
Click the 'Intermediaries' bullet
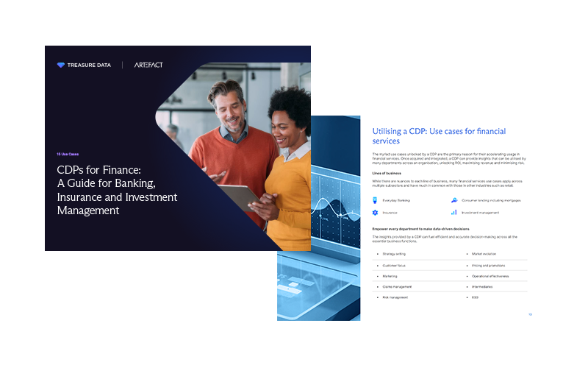[482, 286]
